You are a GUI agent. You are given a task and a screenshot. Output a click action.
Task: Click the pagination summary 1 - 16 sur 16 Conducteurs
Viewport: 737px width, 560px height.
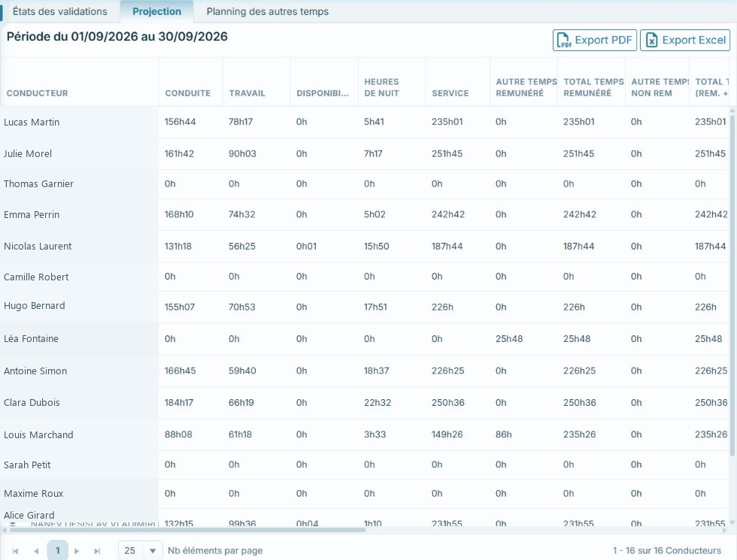[666, 550]
